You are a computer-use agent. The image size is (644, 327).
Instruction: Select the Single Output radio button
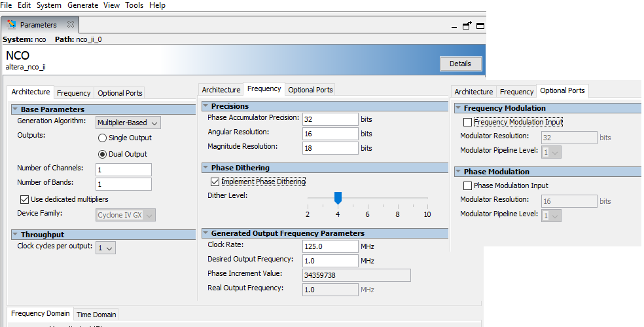click(x=102, y=138)
